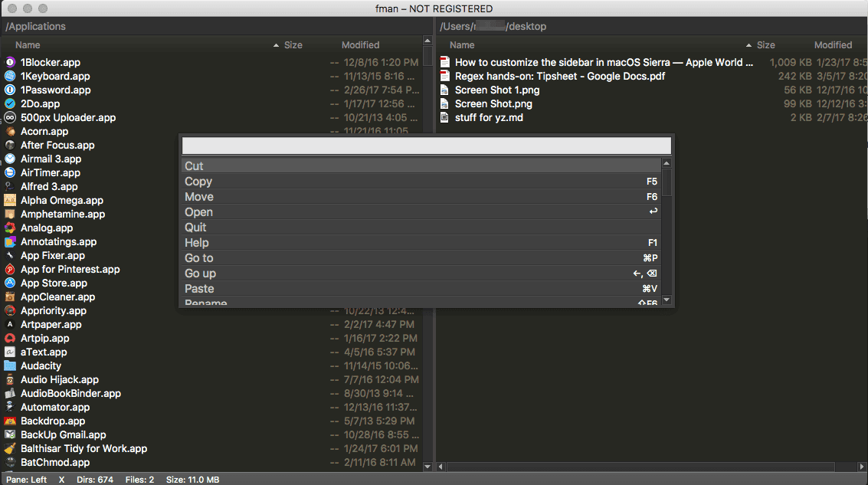The width and height of the screenshot is (868, 485).
Task: Click the left pane scroll down arrow
Action: click(427, 467)
